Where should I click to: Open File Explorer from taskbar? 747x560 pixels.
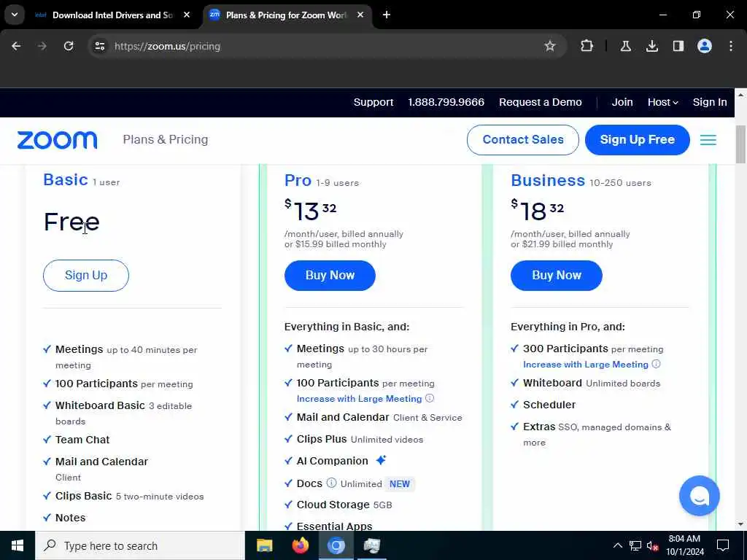(264, 545)
